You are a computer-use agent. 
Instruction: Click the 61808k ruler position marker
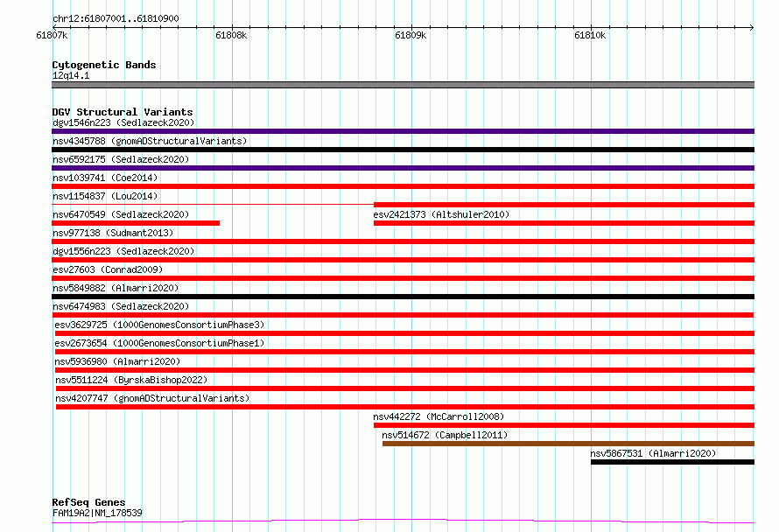click(x=232, y=35)
